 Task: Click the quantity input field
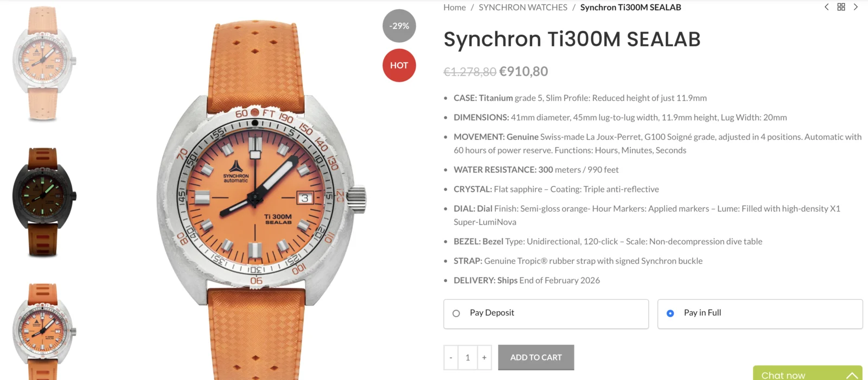[x=468, y=358]
